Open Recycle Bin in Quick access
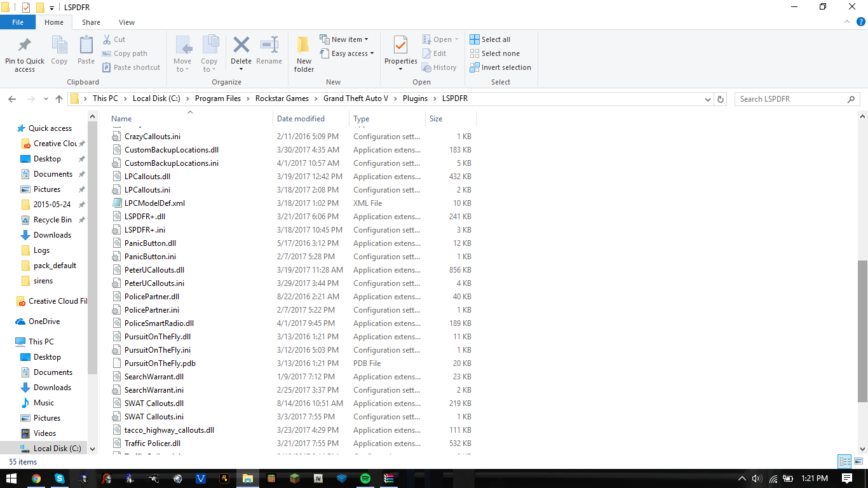This screenshot has width=868, height=488. [x=53, y=220]
